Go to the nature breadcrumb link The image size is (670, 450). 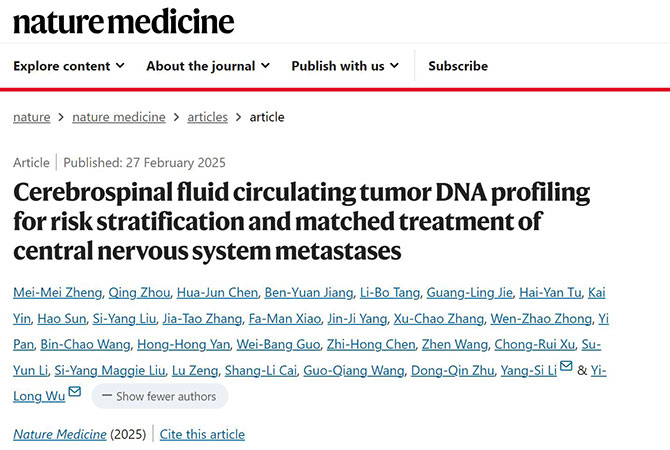pos(31,117)
